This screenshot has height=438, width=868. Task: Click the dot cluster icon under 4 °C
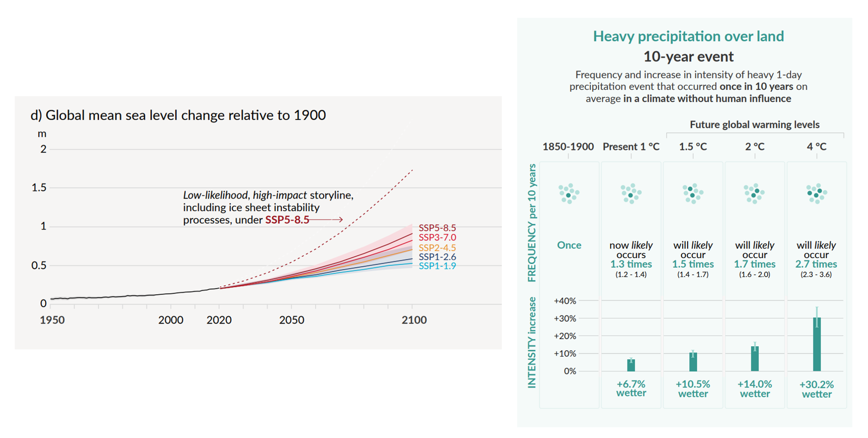[x=816, y=193]
